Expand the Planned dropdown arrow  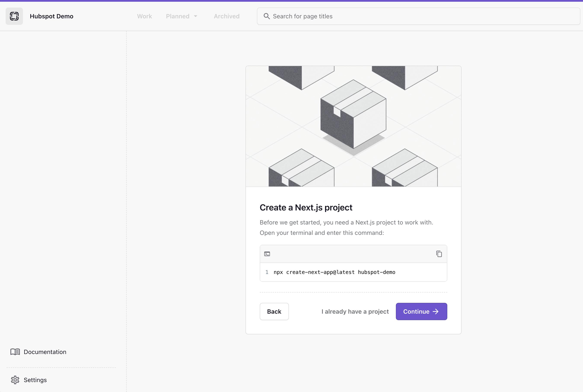(196, 16)
